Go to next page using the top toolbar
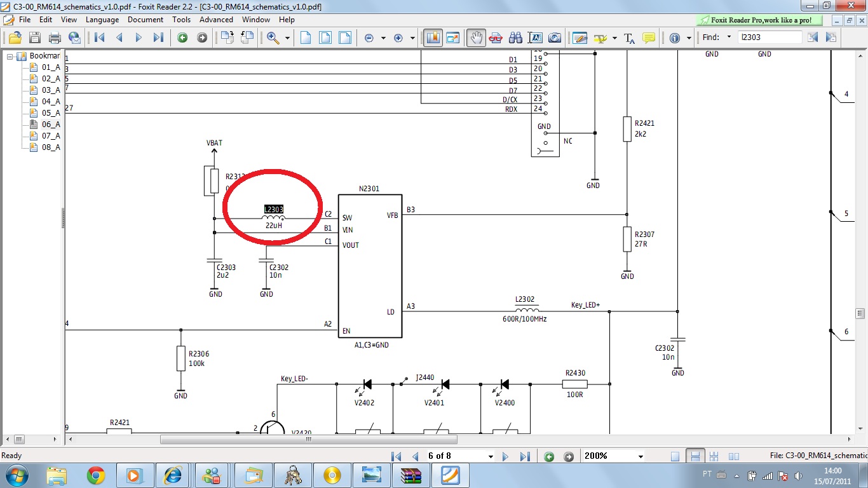The width and height of the screenshot is (868, 488). [139, 37]
